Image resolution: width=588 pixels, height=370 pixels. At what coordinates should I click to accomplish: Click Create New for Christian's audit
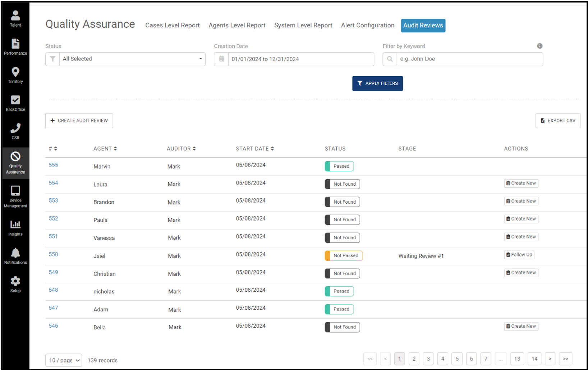click(521, 273)
